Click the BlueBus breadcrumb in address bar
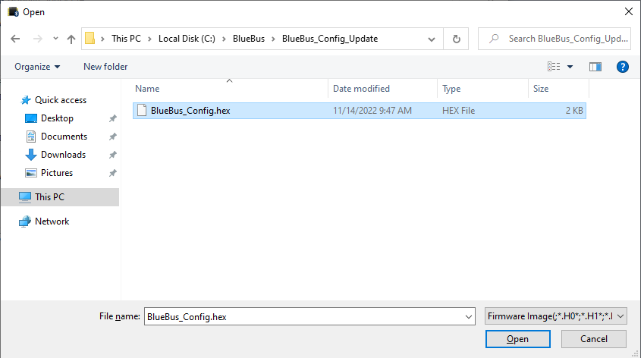Image resolution: width=644 pixels, height=358 pixels. (249, 39)
